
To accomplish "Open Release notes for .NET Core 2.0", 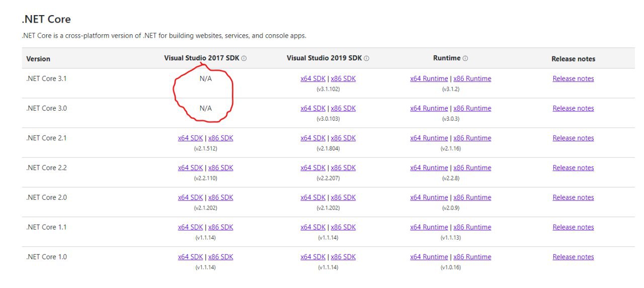I will point(573,197).
